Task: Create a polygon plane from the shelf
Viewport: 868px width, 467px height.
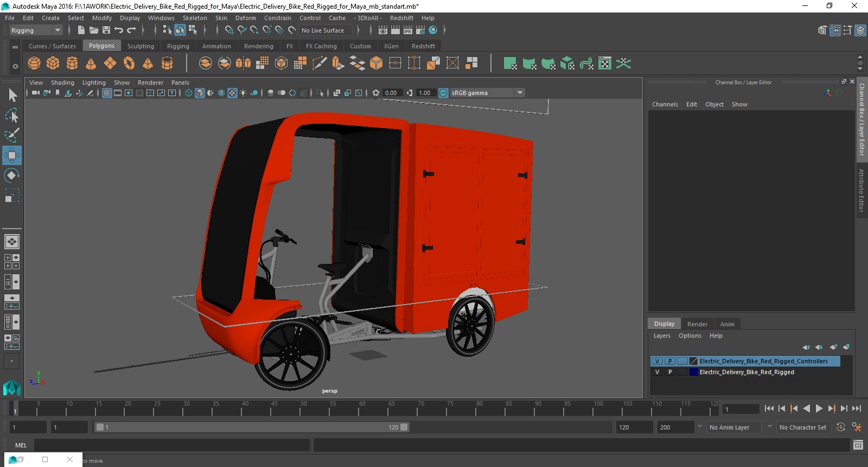Action: point(110,64)
